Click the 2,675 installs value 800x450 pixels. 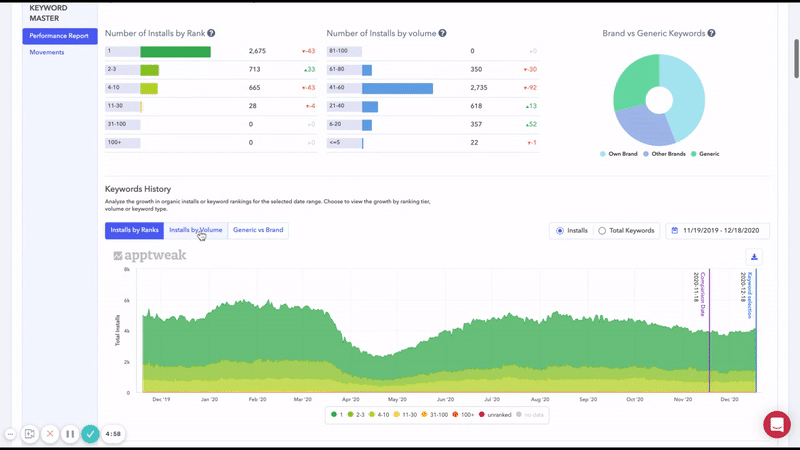(x=257, y=51)
